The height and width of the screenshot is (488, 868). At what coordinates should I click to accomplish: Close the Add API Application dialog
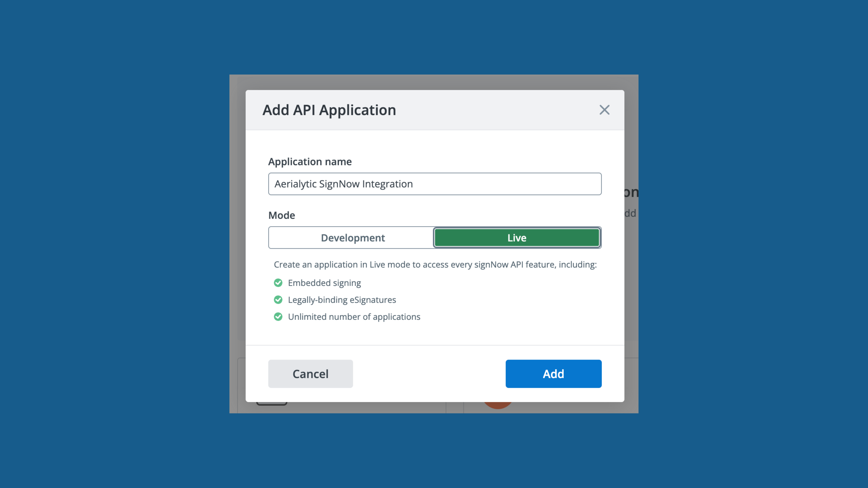point(604,110)
